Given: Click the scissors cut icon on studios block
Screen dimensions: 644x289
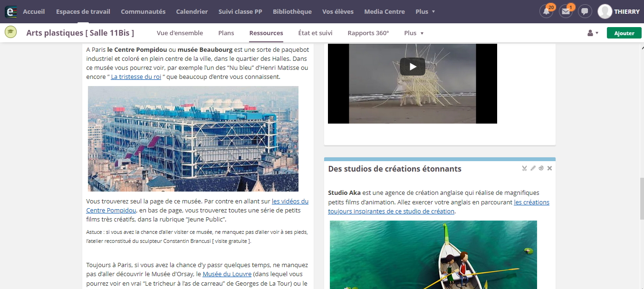Looking at the screenshot, I should [525, 168].
